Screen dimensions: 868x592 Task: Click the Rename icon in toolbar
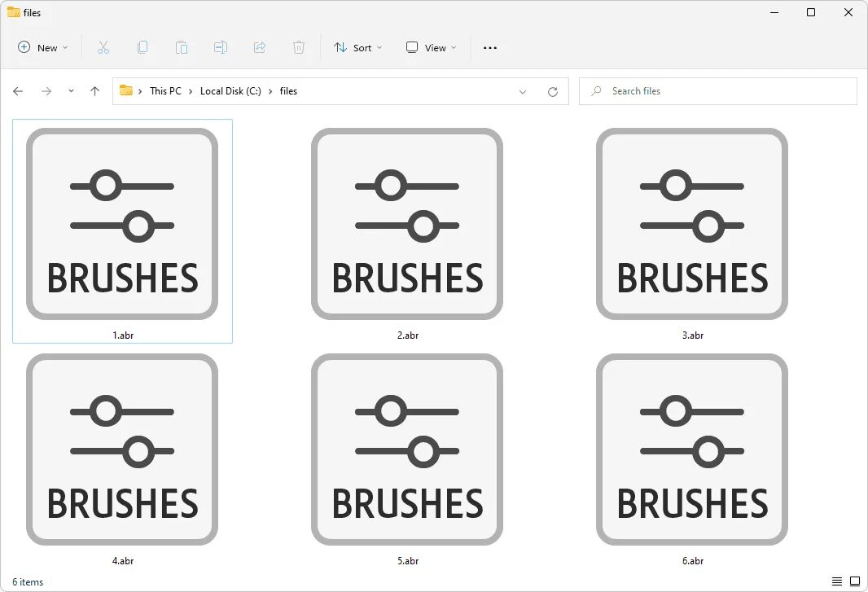pyautogui.click(x=221, y=47)
